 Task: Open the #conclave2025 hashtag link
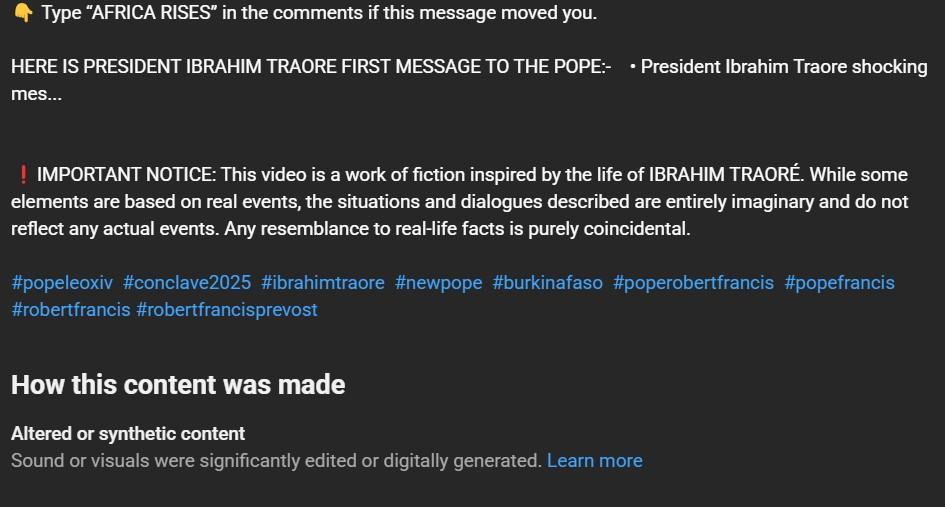(x=187, y=283)
